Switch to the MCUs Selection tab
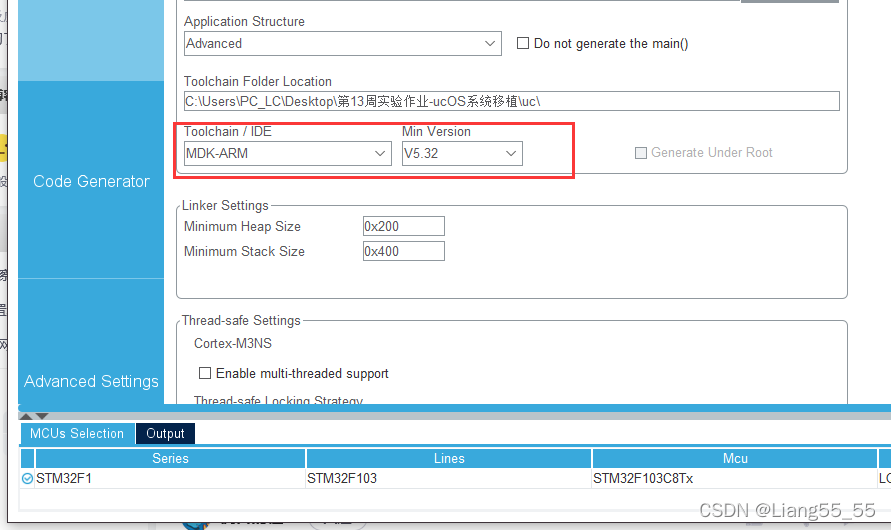891x530 pixels. coord(77,433)
